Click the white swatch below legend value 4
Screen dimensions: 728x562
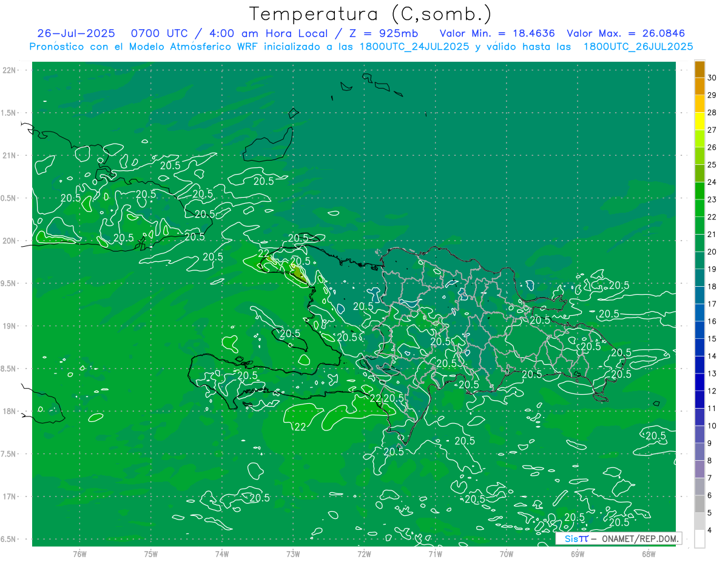pyautogui.click(x=699, y=539)
